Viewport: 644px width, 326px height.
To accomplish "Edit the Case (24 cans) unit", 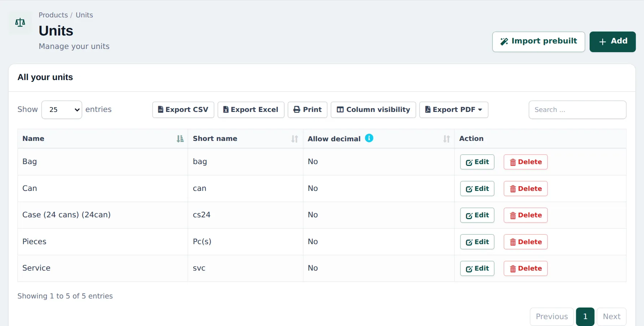I will 477,215.
